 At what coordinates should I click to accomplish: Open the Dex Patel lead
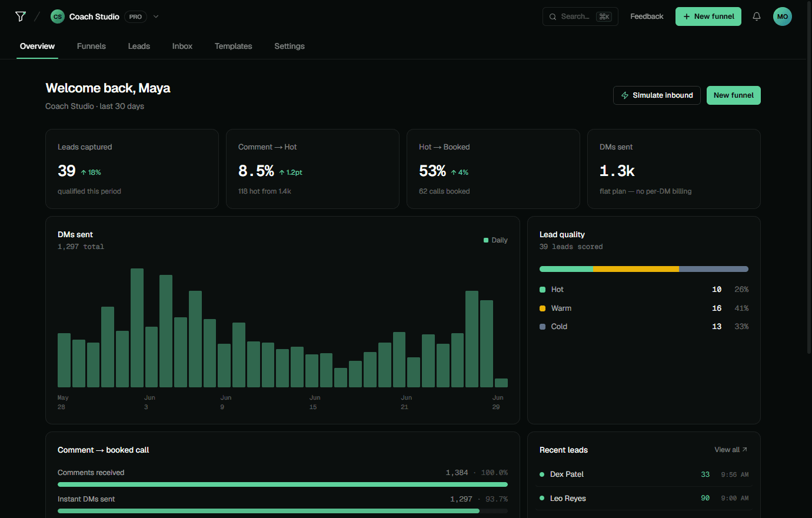644,474
